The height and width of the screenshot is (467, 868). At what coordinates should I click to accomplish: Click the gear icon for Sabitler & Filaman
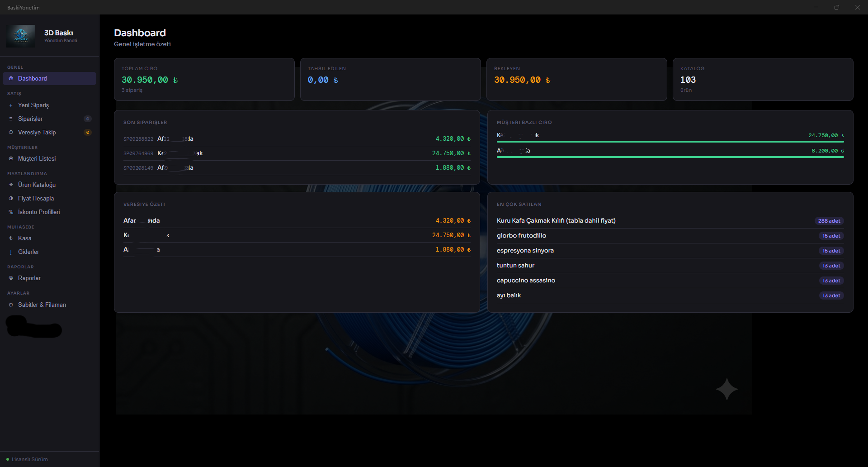[11, 305]
